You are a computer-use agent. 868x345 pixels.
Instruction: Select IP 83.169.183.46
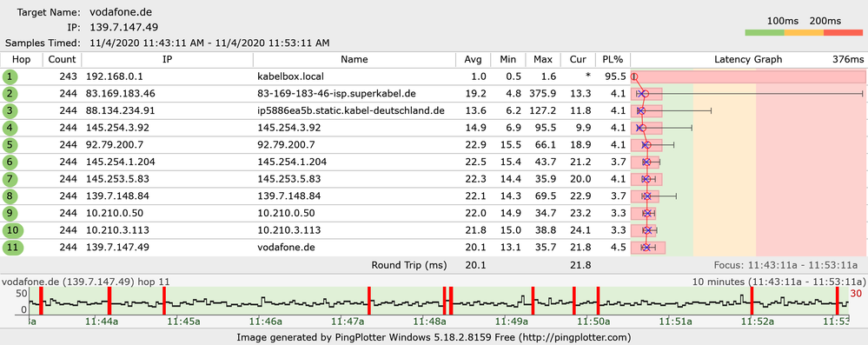120,94
